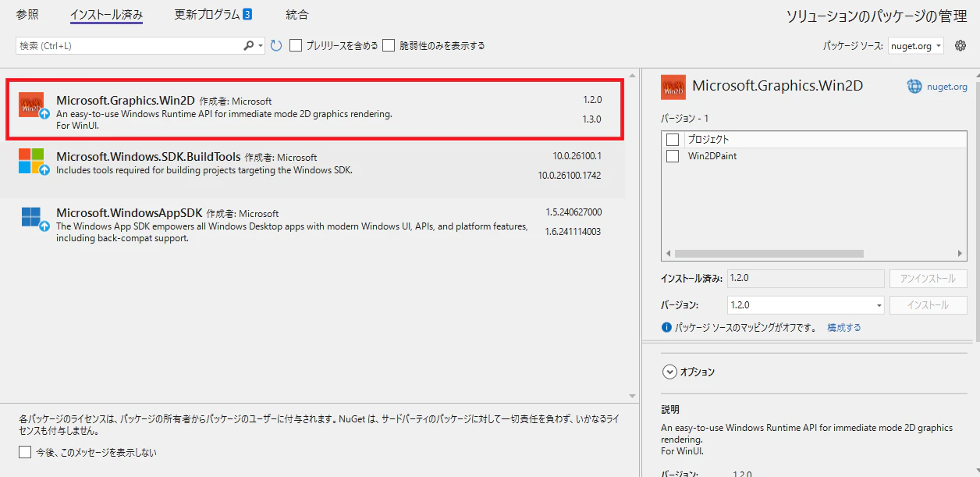The image size is (980, 477).
Task: Check the Win2DPaint project checkbox
Action: pyautogui.click(x=673, y=156)
